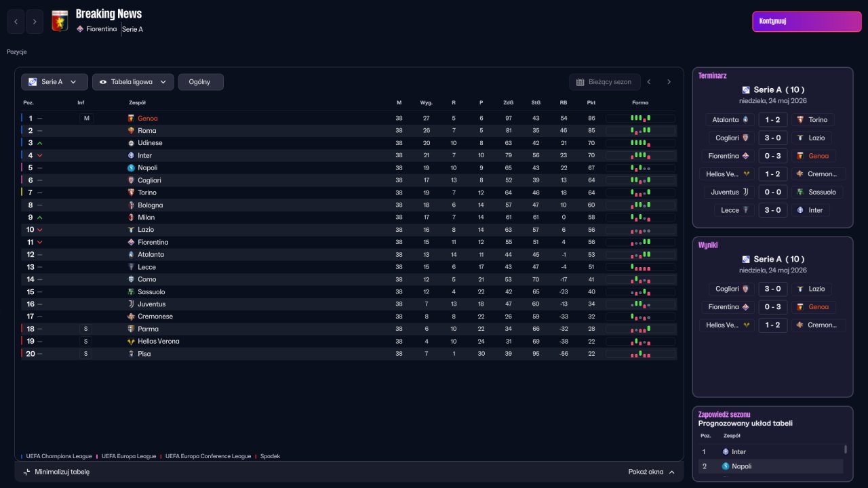Open the Genoa team name in table

tap(148, 119)
